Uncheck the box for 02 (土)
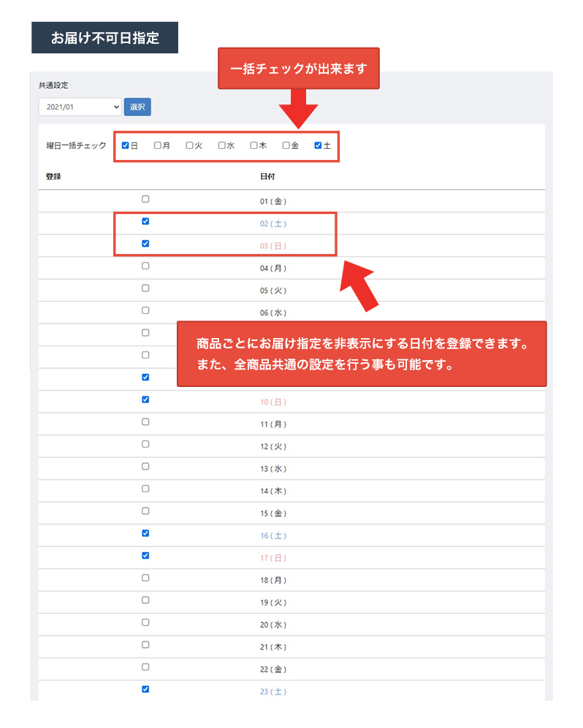583x728 pixels. pyautogui.click(x=145, y=221)
